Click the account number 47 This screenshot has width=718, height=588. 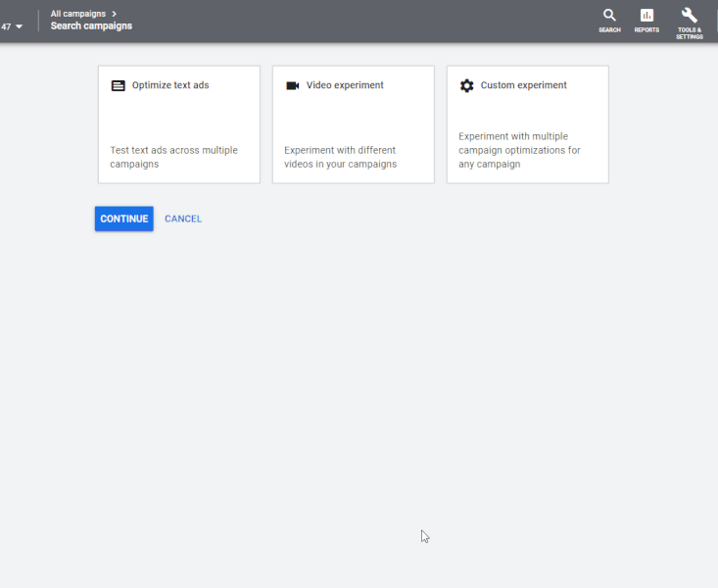[x=6, y=26]
